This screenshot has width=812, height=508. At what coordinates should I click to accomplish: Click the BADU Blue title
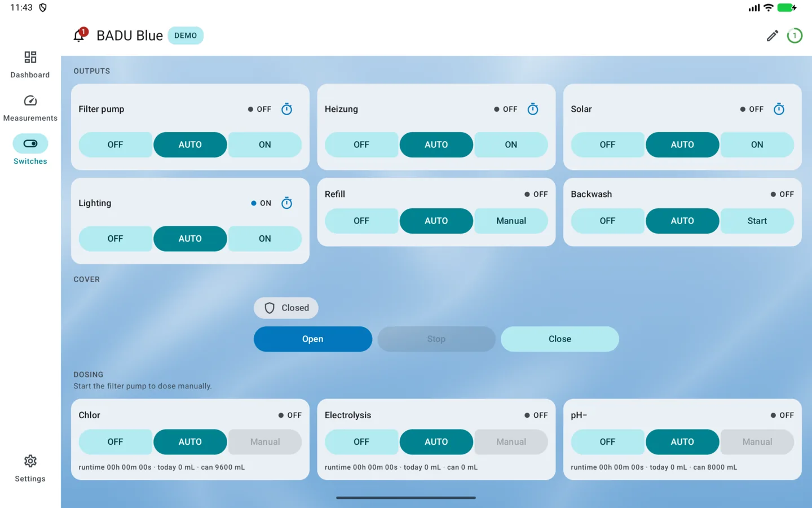(130, 36)
